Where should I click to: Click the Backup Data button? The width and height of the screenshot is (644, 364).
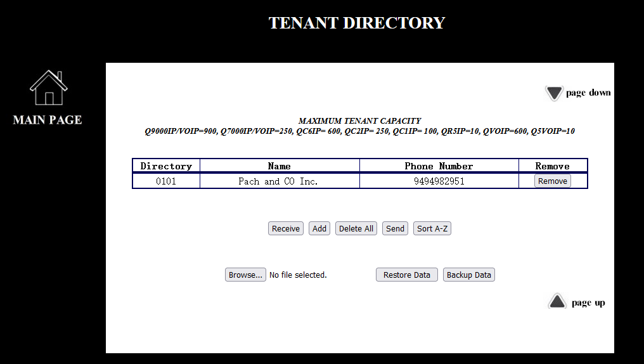468,275
